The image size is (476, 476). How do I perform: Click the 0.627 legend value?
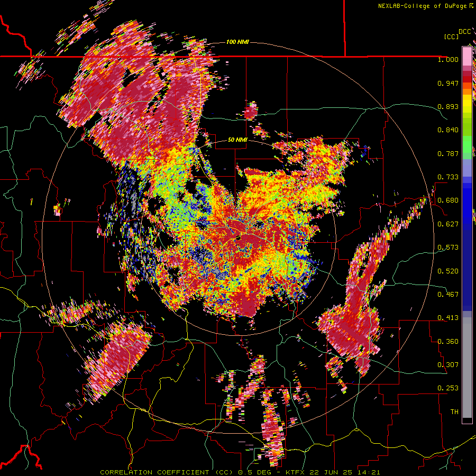click(448, 224)
